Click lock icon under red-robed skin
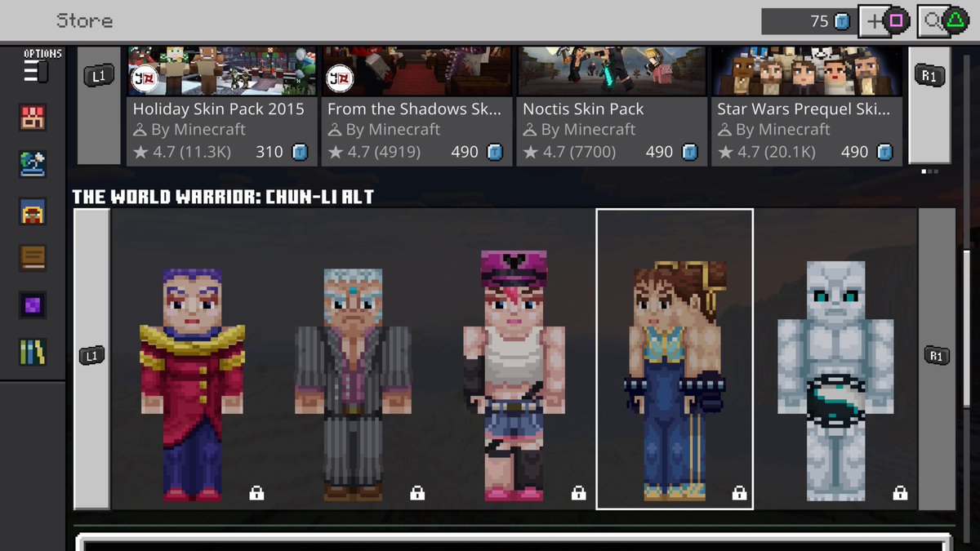980x551 pixels. coord(256,492)
